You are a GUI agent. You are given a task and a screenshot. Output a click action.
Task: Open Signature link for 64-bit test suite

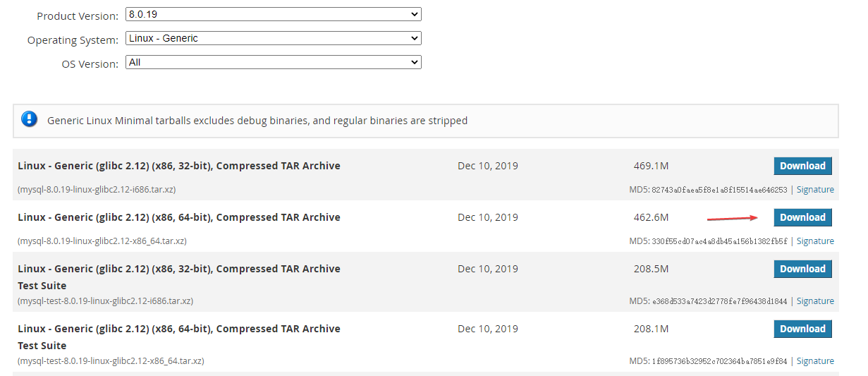click(815, 361)
